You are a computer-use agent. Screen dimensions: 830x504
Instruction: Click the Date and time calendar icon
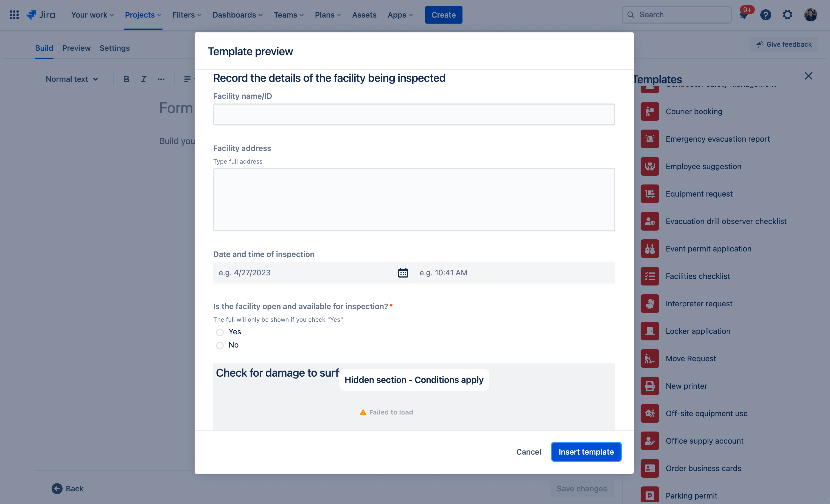pyautogui.click(x=403, y=272)
